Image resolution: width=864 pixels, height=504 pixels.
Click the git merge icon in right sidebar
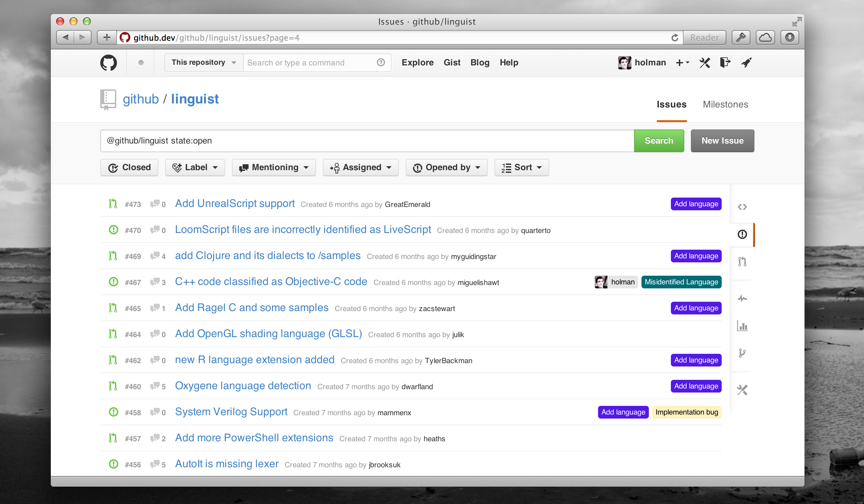click(x=743, y=261)
